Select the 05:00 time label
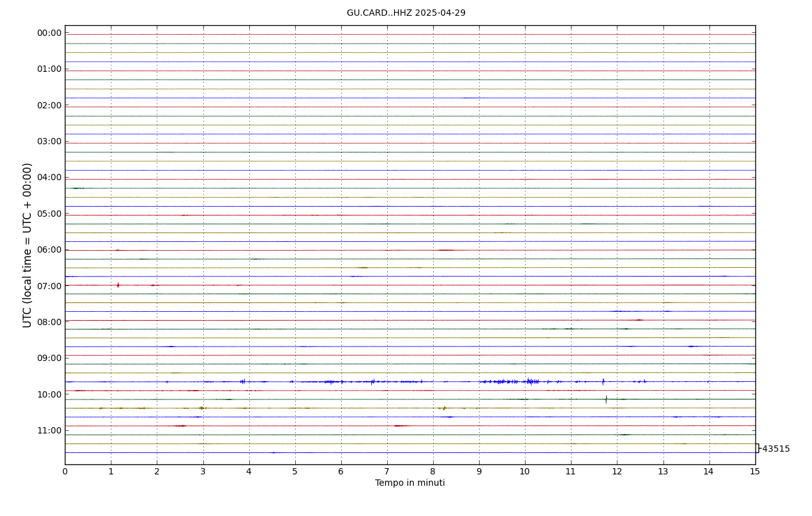This screenshot has width=812, height=516. pos(50,214)
